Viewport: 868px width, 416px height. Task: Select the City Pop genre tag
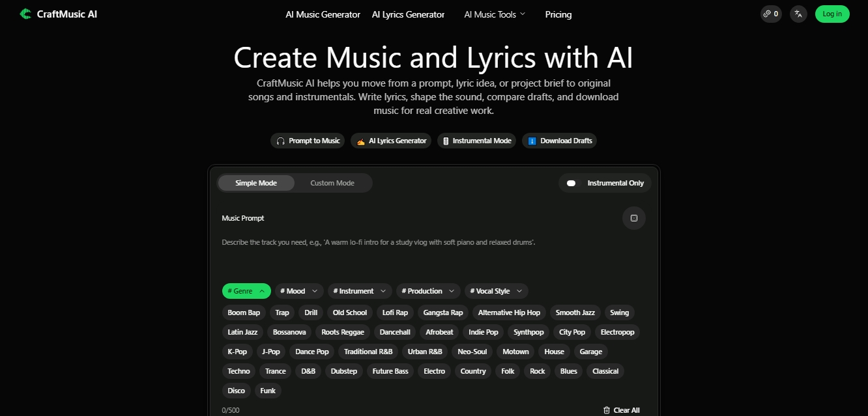(x=572, y=332)
